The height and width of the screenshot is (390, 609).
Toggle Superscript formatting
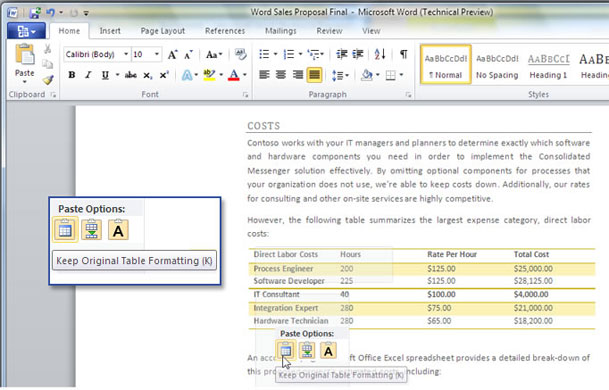[x=164, y=75]
